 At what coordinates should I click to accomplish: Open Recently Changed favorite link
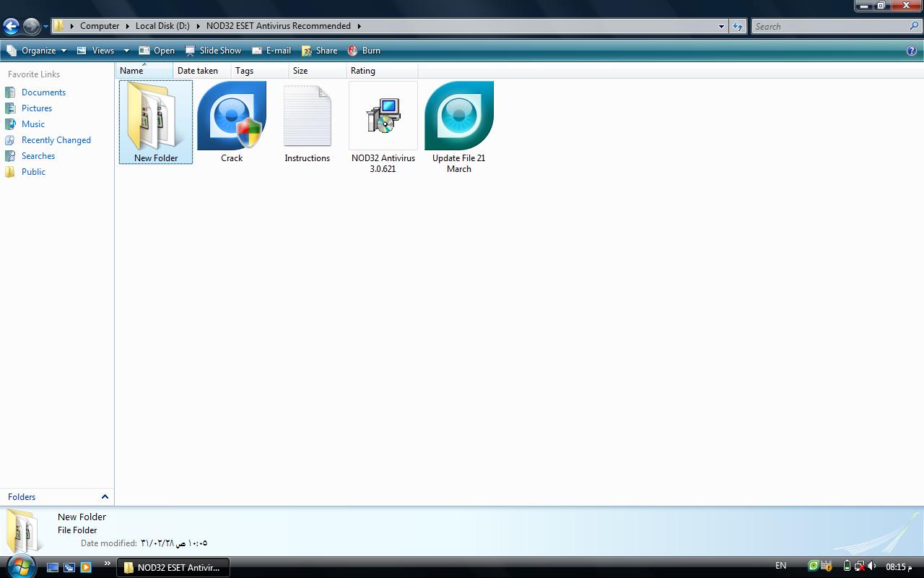tap(56, 140)
